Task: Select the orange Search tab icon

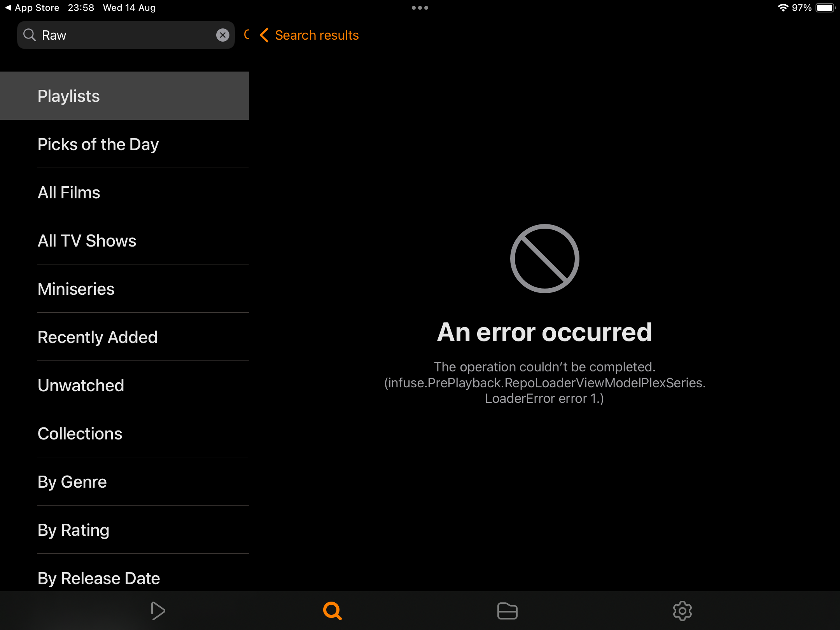Action: tap(332, 611)
